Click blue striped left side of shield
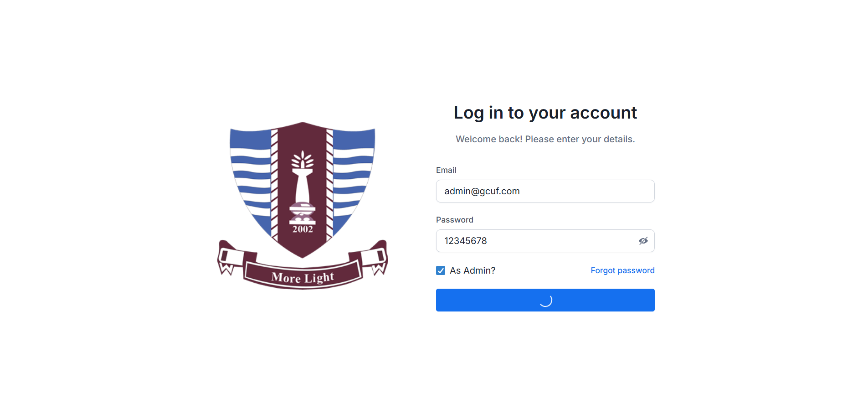The width and height of the screenshot is (868, 410). point(252,178)
